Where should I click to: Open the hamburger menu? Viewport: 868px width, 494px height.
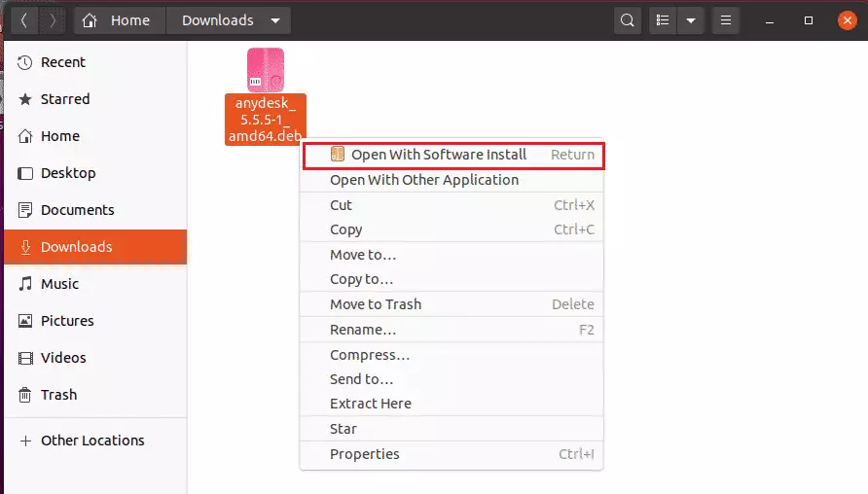coord(726,20)
